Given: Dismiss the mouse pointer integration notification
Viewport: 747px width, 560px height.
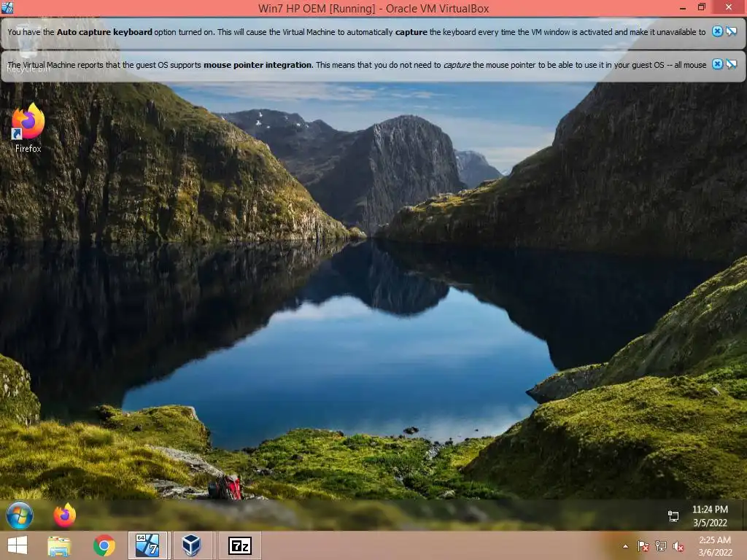Looking at the screenshot, I should click(717, 64).
